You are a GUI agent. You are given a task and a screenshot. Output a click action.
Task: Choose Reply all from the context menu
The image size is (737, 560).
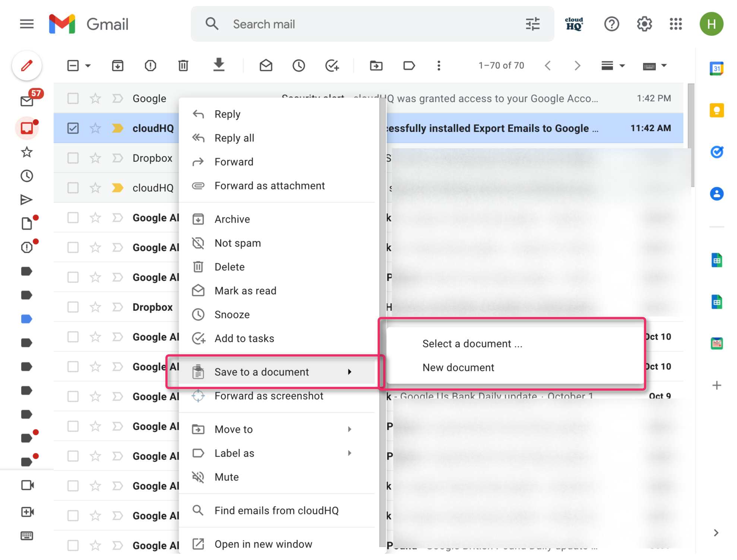[277, 138]
